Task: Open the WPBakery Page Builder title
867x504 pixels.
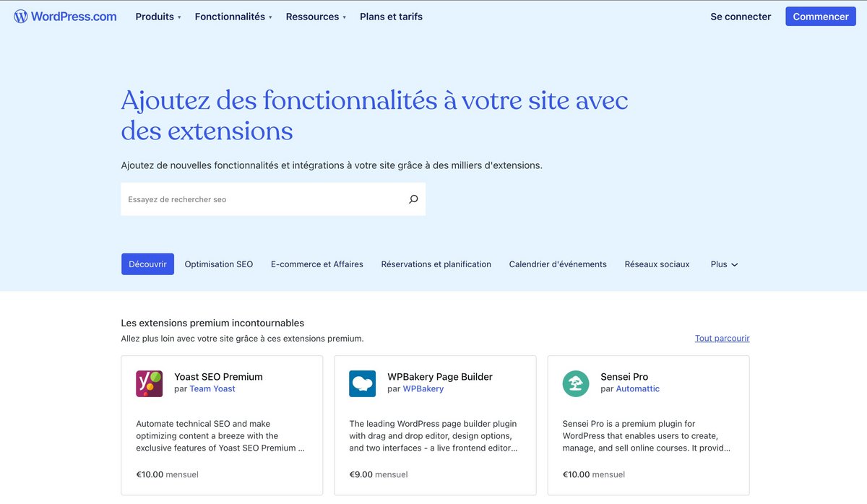Action: pyautogui.click(x=440, y=376)
